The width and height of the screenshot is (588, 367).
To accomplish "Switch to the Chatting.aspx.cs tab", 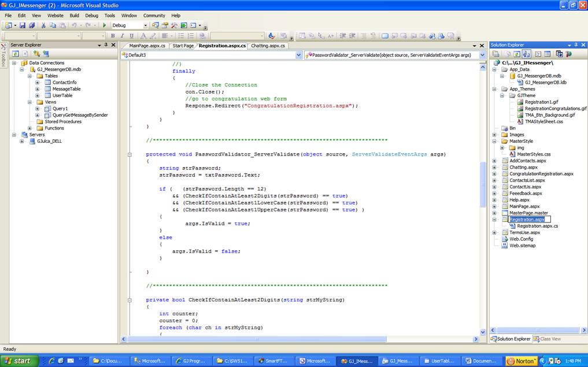I will pos(268,46).
